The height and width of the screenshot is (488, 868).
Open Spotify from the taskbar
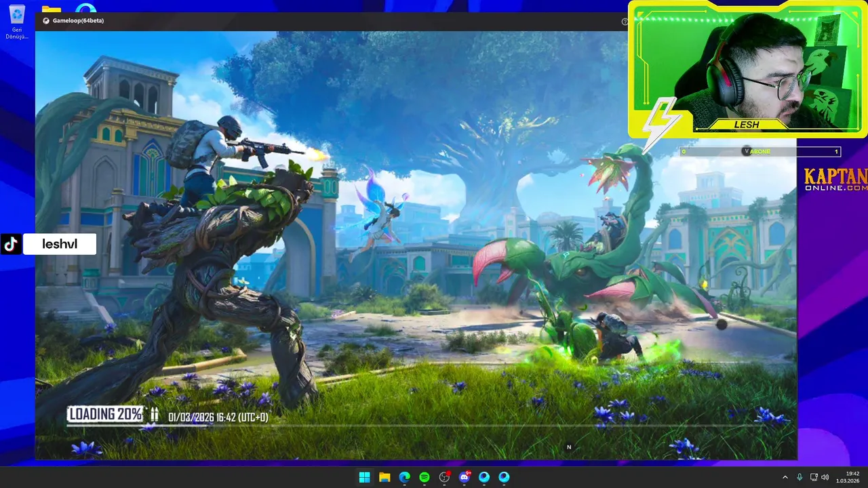click(x=425, y=477)
